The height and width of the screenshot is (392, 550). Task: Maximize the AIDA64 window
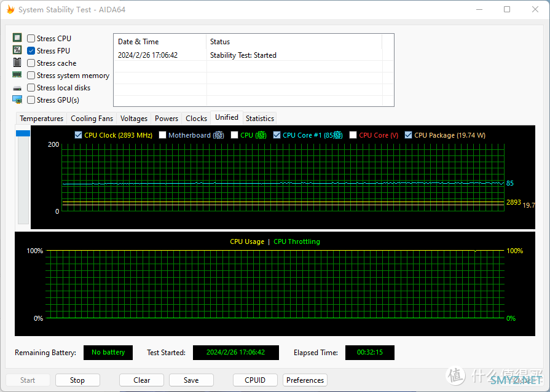point(507,9)
